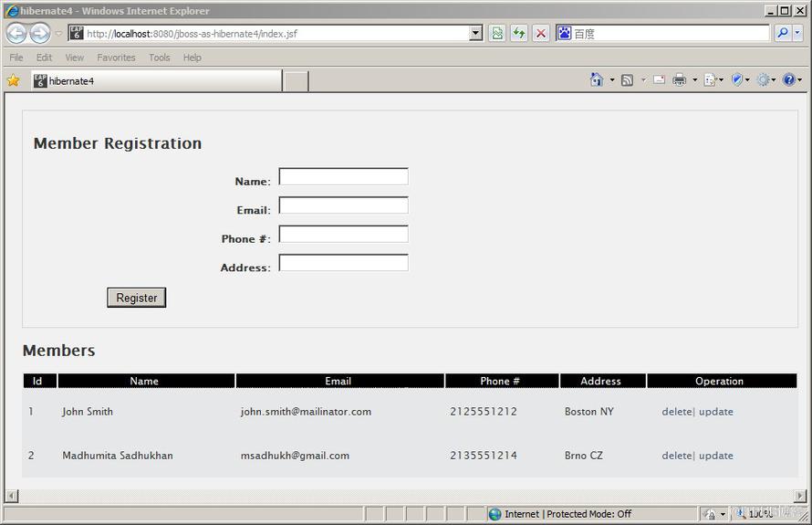
Task: Open the Tools menu
Action: pyautogui.click(x=160, y=58)
